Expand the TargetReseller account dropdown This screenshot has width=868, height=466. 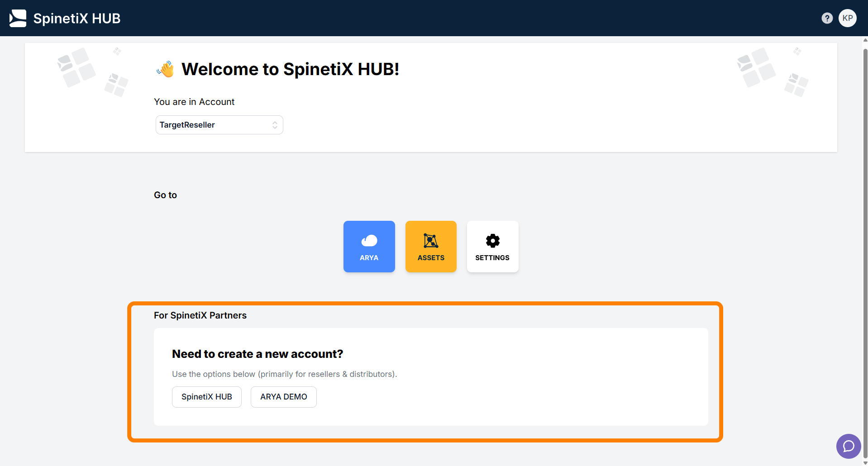219,125
